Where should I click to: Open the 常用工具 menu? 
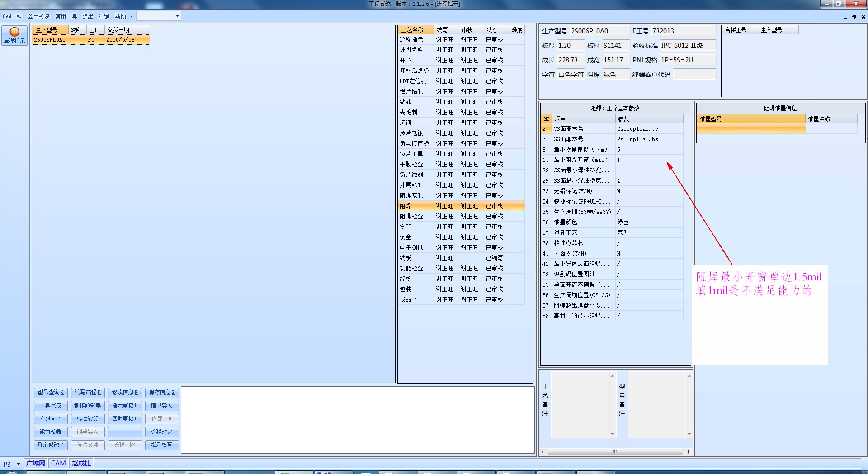pyautogui.click(x=66, y=16)
